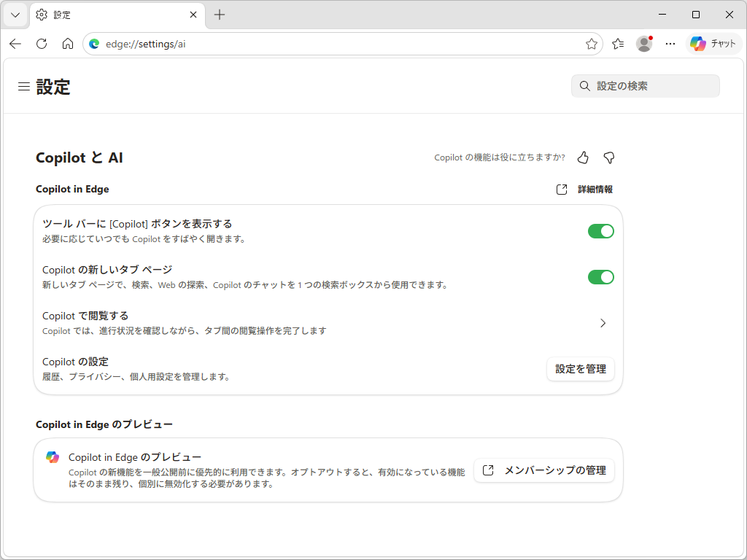Screen dimensions: 747x560
Task: Click the Edge logo in address bar
Action: click(x=94, y=44)
